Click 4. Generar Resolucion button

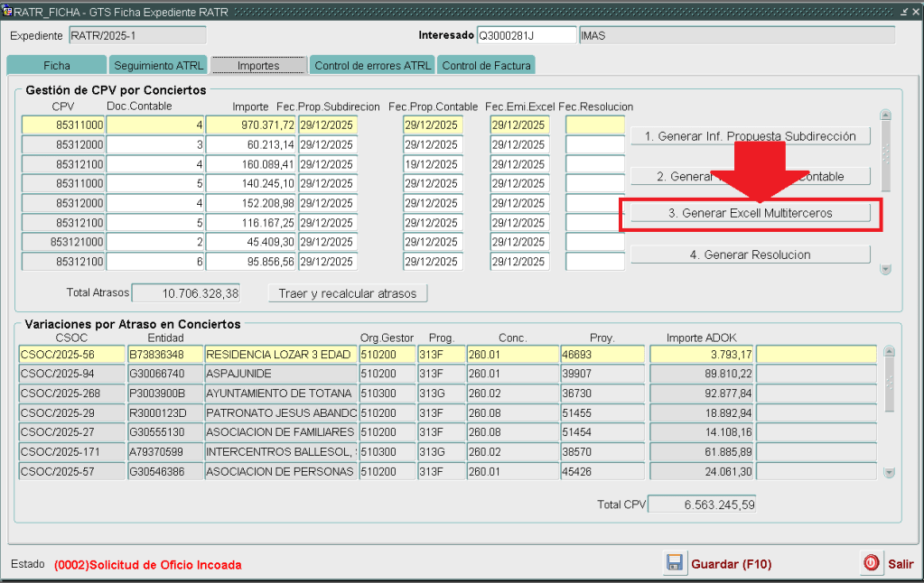click(x=750, y=255)
